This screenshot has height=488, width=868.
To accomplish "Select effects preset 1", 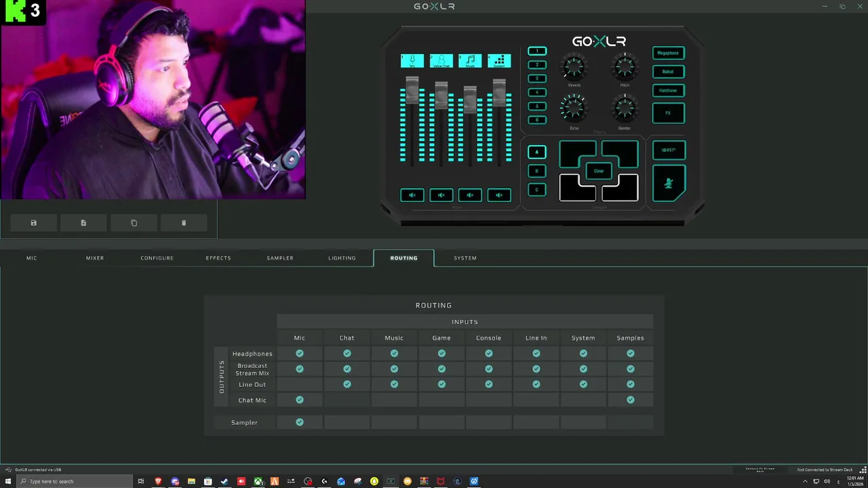I will (536, 51).
